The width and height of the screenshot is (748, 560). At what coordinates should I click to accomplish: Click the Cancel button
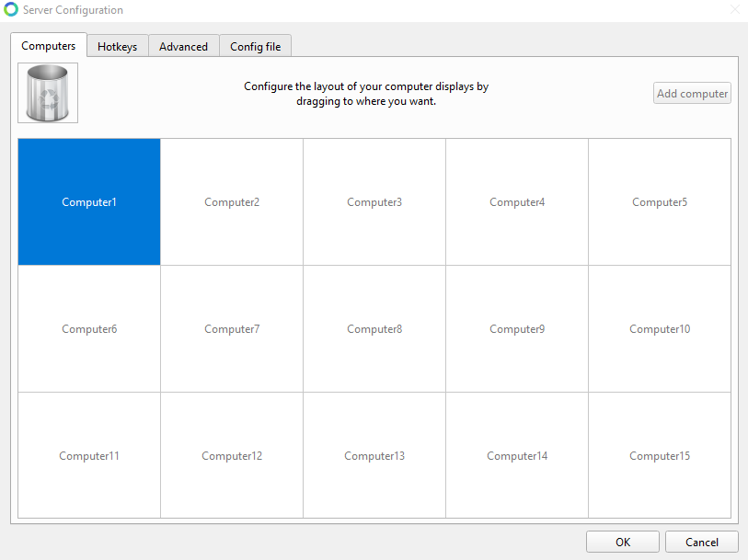(702, 542)
